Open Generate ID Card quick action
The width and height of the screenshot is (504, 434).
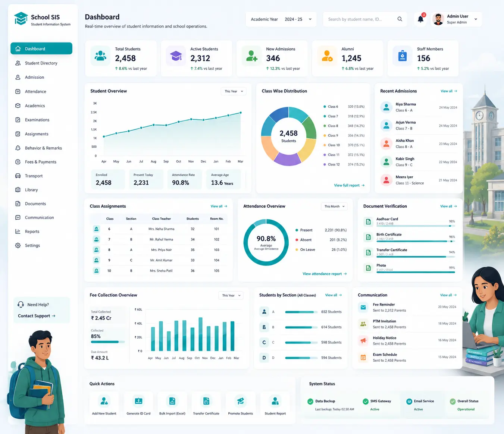138,404
